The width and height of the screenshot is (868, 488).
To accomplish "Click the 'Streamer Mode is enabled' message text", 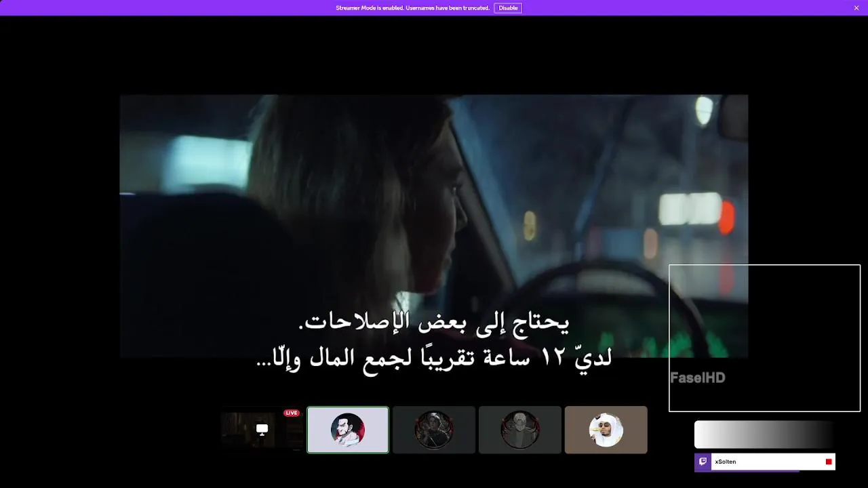I will pos(413,8).
